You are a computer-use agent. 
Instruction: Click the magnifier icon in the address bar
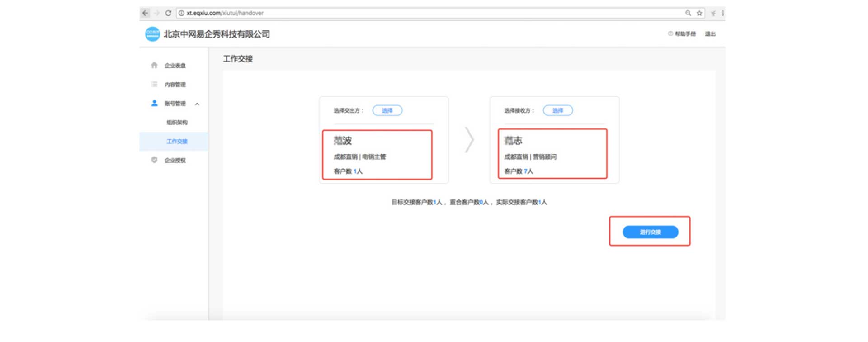click(688, 13)
